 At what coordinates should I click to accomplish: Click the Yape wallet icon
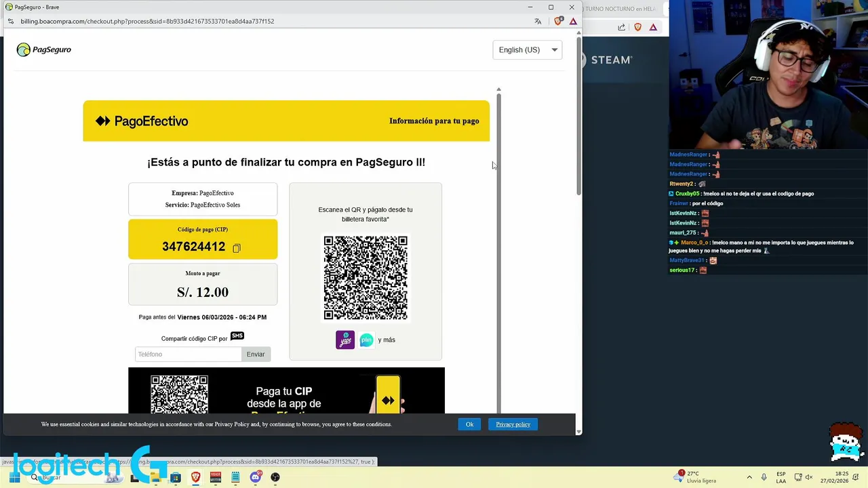pyautogui.click(x=345, y=340)
